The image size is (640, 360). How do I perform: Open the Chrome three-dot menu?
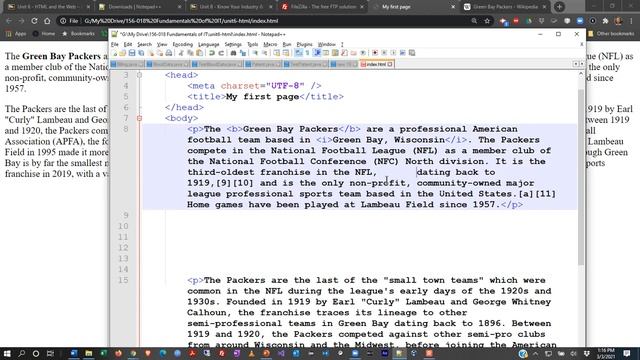(x=631, y=21)
